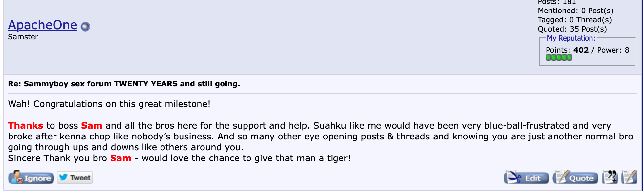Click the reputation Points 402 value
644x191 pixels.
pos(581,50)
